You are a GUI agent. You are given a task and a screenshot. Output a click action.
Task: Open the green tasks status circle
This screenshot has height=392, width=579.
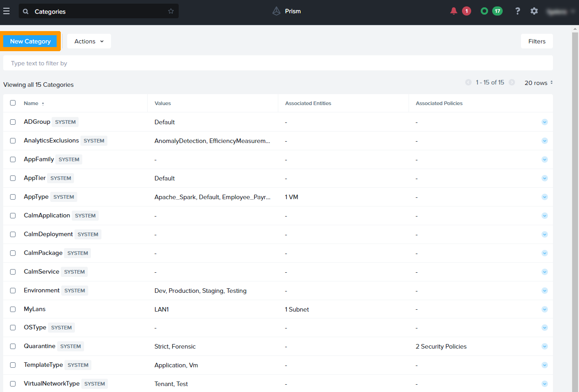pos(484,11)
